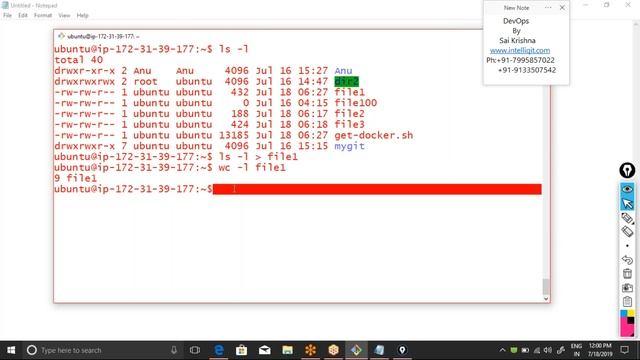Show hidden system tray icons
The width and height of the screenshot is (640, 360).
pyautogui.click(x=502, y=350)
